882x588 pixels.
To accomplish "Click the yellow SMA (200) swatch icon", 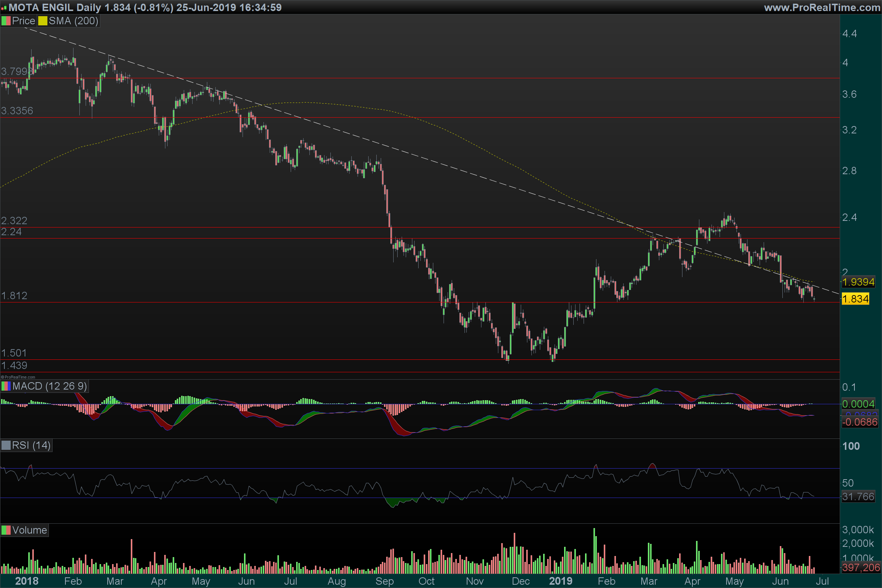I will 42,21.
